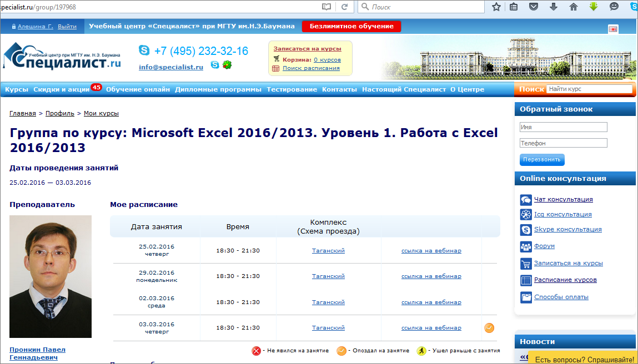Open the webinar link for 25.02.2016

pos(431,251)
